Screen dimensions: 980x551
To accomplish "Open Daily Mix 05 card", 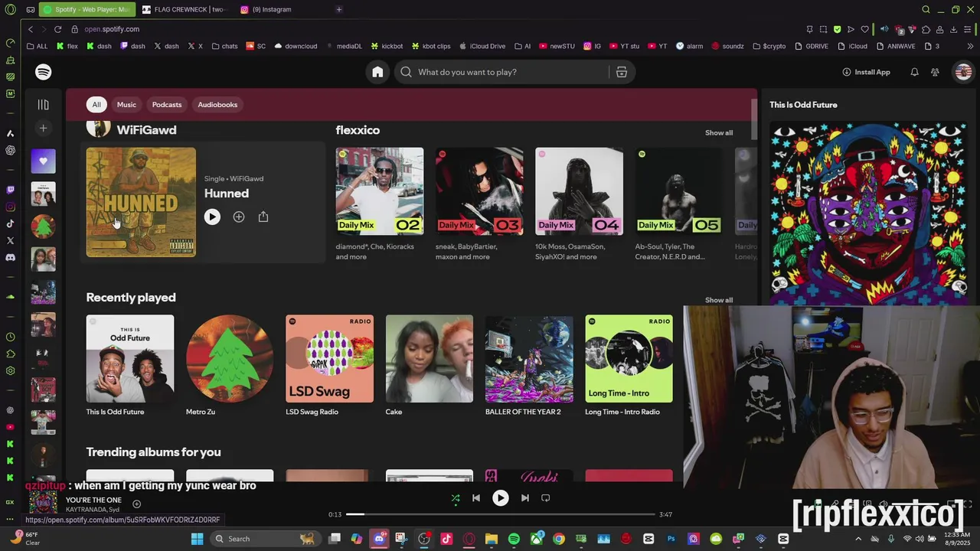I will coord(678,205).
